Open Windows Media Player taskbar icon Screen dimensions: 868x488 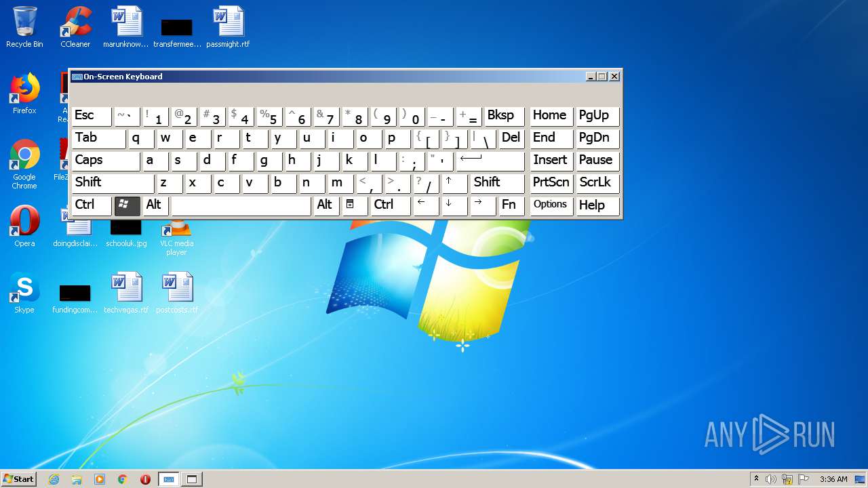click(x=100, y=479)
